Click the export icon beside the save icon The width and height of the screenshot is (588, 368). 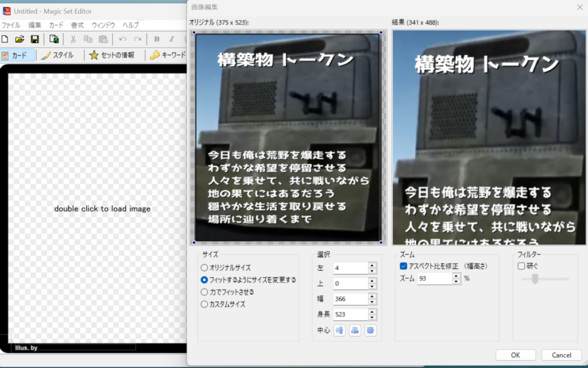(x=54, y=39)
